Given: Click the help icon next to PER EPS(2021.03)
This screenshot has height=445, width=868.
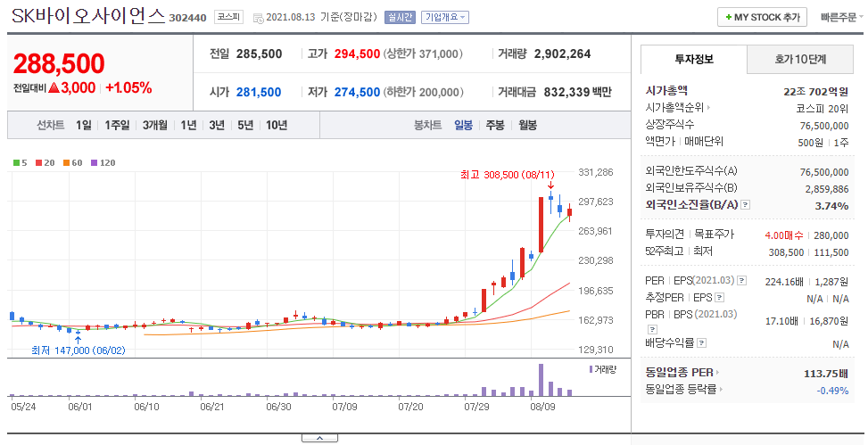Looking at the screenshot, I should (742, 281).
